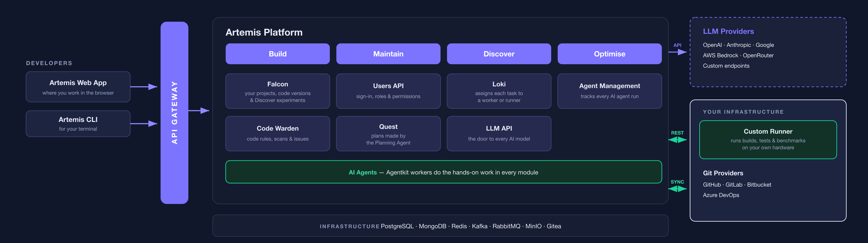Click the LLM API card
This screenshot has width=868, height=243.
(499, 133)
